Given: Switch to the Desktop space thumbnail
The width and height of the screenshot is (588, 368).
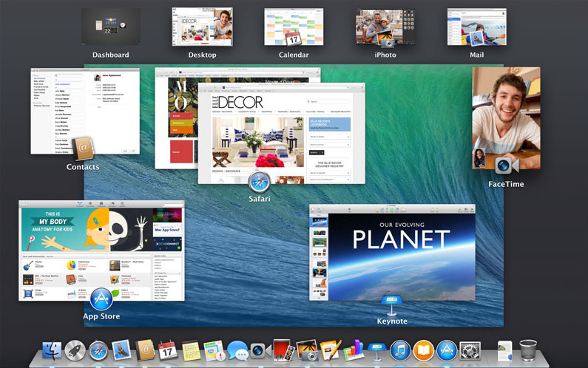Looking at the screenshot, I should (202, 27).
